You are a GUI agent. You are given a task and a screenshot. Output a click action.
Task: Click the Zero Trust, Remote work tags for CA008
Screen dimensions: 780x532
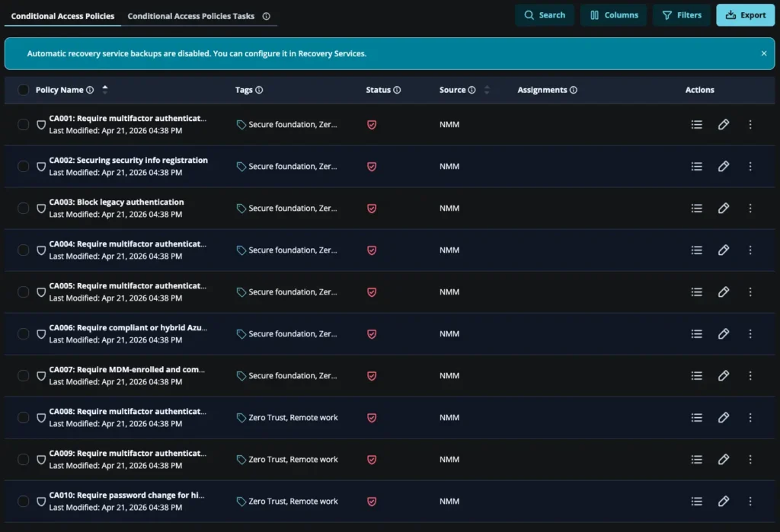click(293, 418)
